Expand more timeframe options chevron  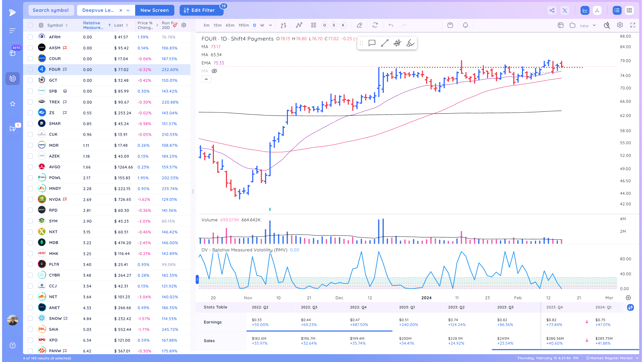270,25
